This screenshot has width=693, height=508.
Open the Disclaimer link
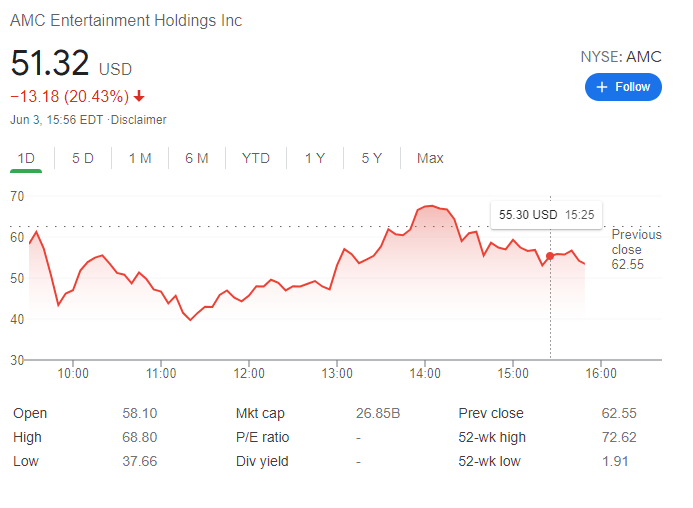coord(140,120)
